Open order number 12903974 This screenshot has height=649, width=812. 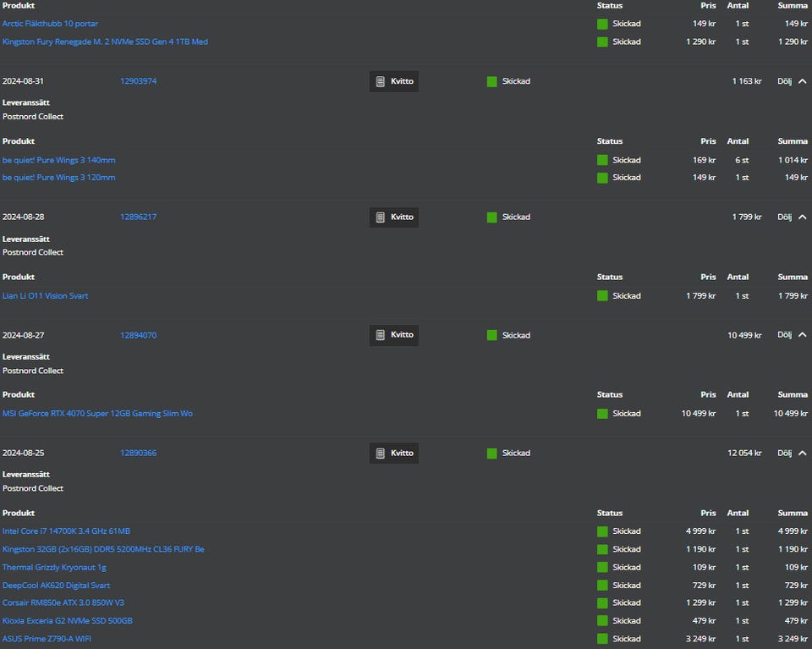pos(138,81)
